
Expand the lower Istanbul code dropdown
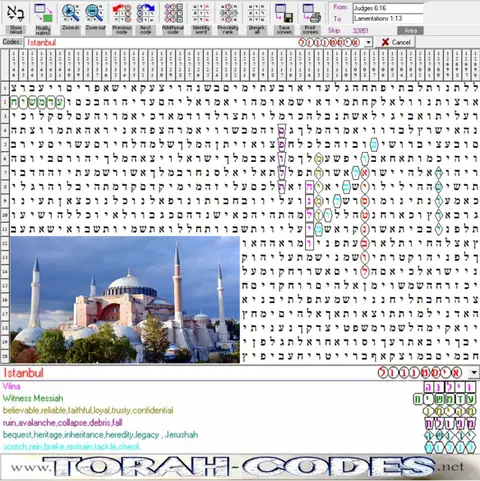coord(474,373)
